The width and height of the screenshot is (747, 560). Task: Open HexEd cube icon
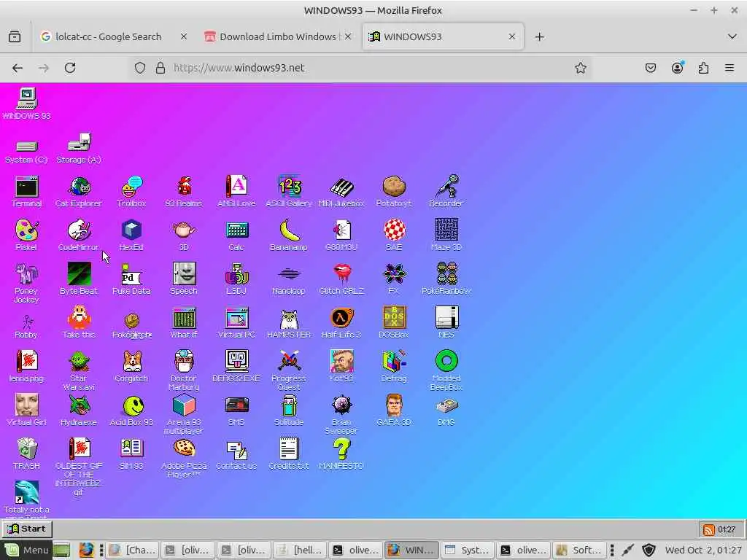click(131, 236)
